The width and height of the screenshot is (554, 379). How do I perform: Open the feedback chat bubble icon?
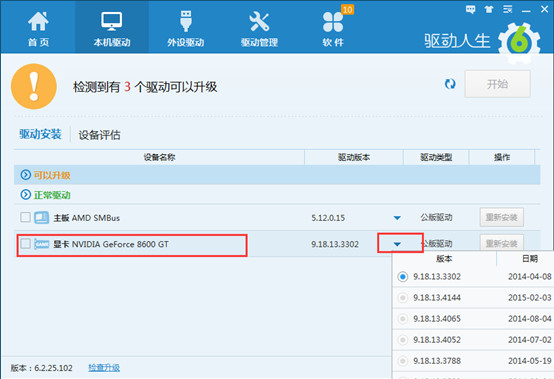470,10
